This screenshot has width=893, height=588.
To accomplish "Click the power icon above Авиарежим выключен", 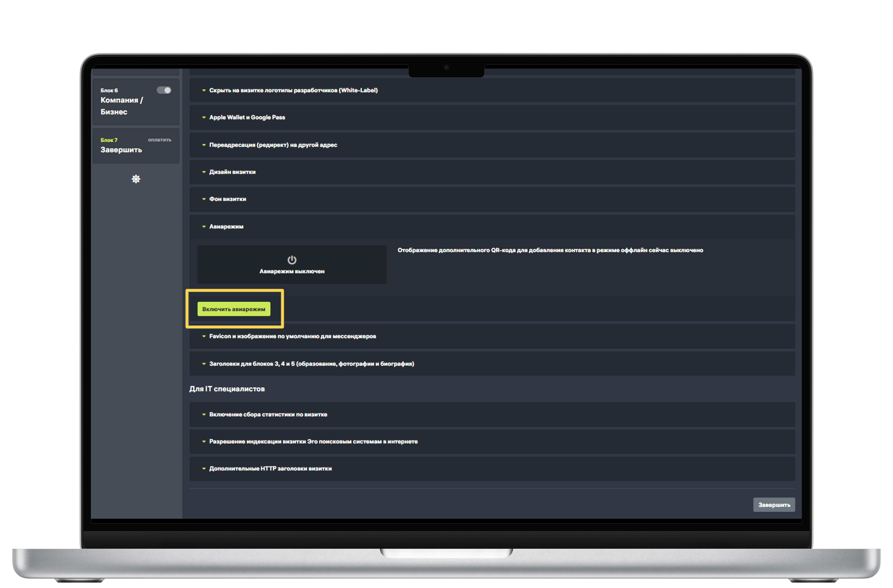I will point(292,260).
